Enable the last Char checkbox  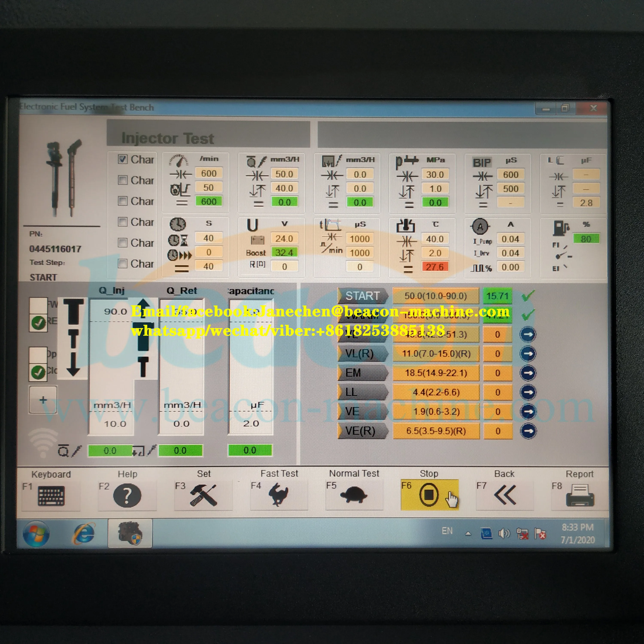(123, 264)
